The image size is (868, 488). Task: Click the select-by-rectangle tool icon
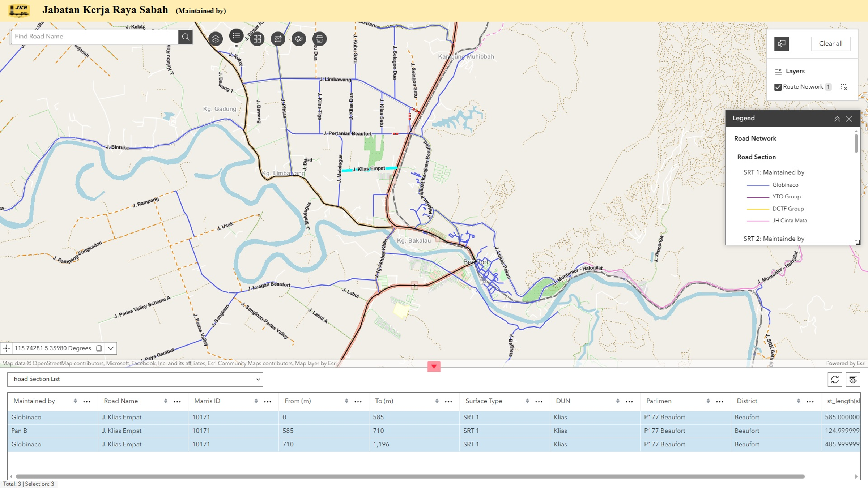[782, 44]
